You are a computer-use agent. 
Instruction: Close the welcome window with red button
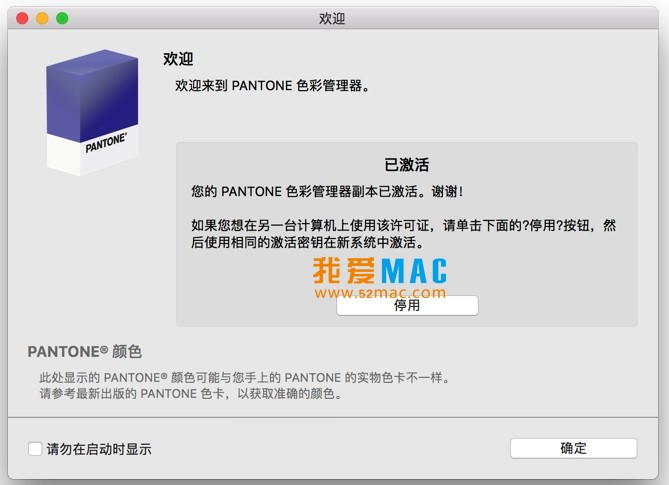click(x=22, y=18)
